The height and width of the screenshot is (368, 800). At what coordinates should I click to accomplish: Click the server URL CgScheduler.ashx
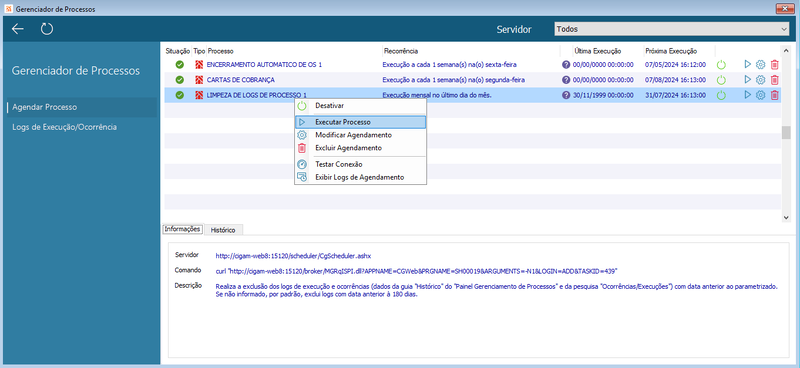click(x=293, y=255)
